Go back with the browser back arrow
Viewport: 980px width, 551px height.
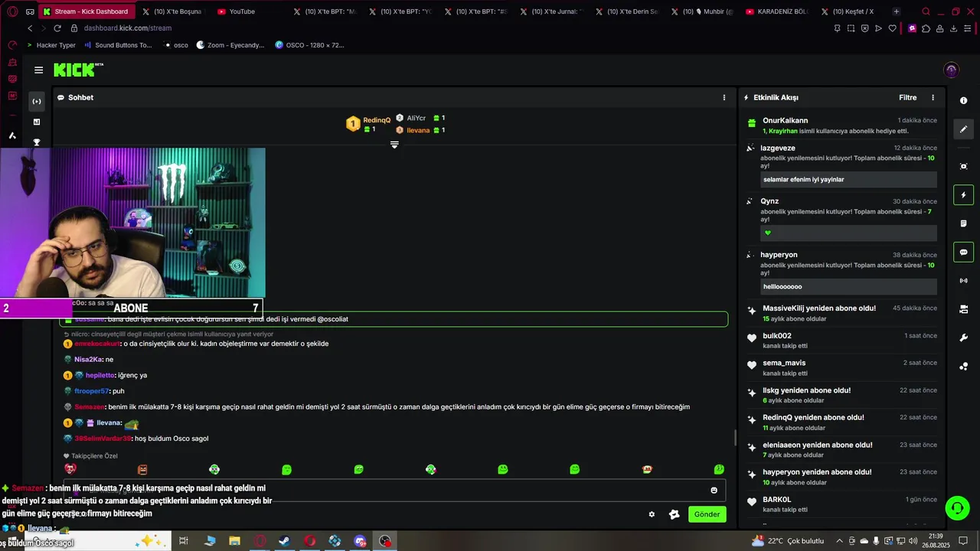coord(30,28)
